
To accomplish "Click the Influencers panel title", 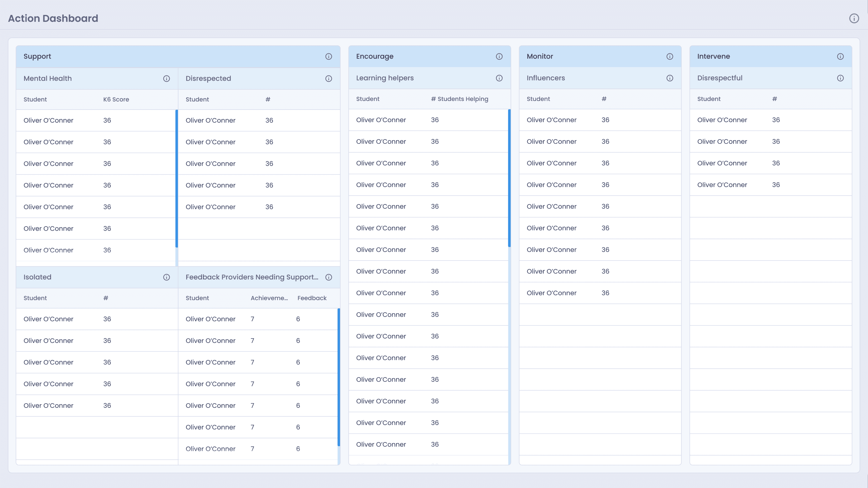I will point(546,78).
